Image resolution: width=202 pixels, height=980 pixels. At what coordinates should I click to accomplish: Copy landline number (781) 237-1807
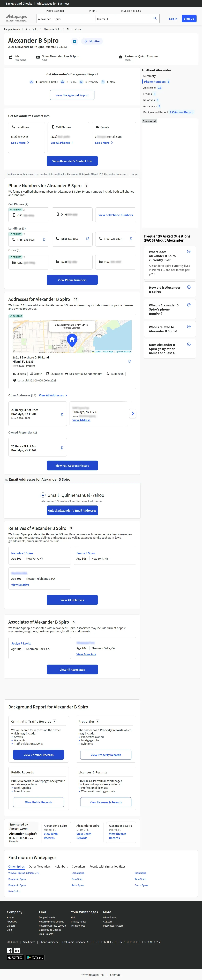pyautogui.click(x=131, y=239)
